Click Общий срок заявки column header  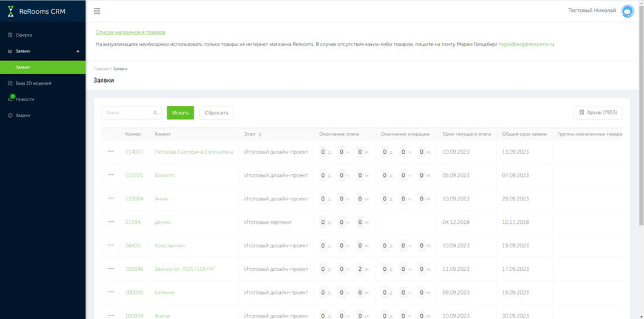coord(524,134)
